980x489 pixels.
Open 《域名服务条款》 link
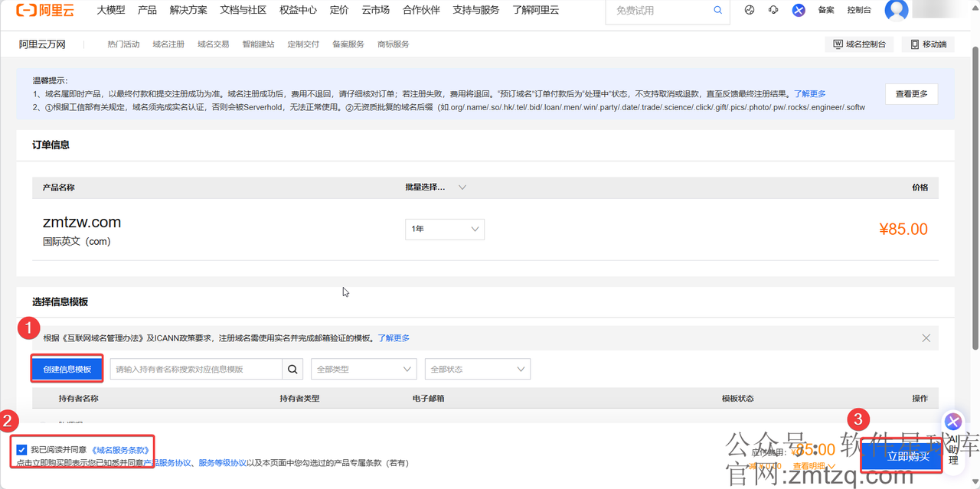[x=120, y=450]
